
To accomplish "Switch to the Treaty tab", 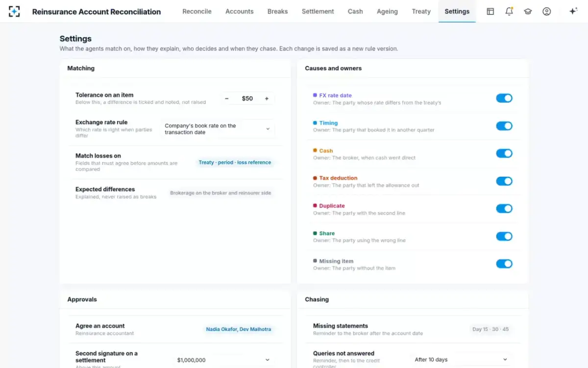I will (x=421, y=11).
